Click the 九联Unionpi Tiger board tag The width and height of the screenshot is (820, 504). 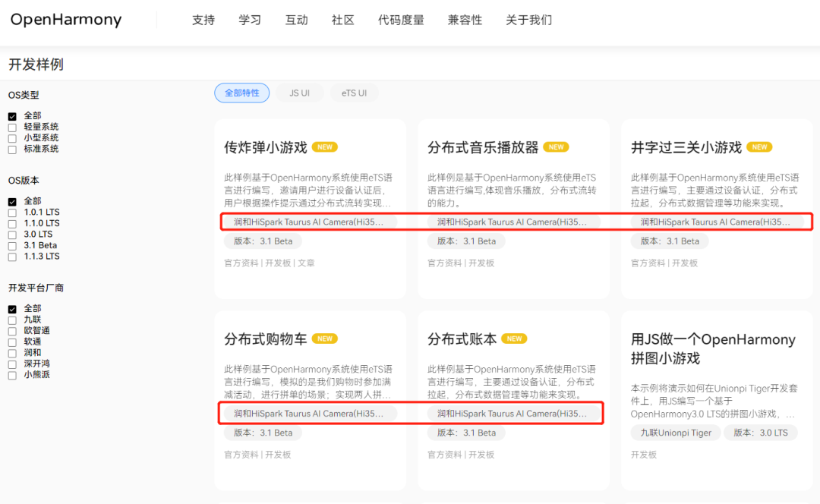[676, 433]
